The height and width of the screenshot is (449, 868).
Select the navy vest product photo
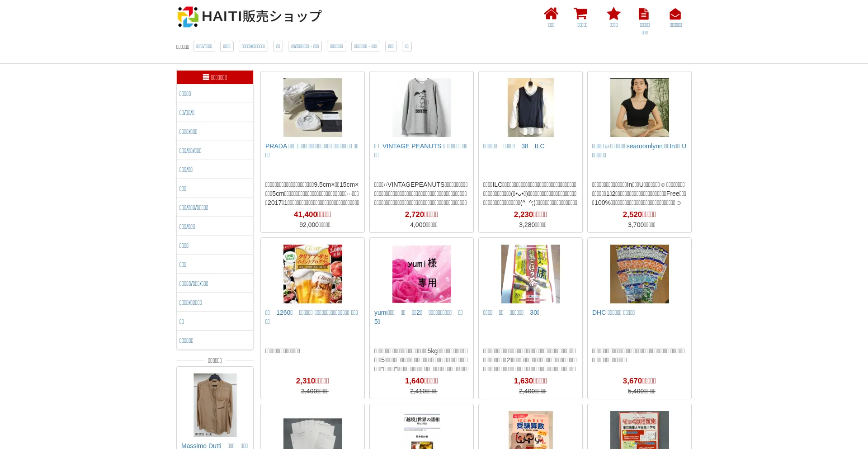530,108
